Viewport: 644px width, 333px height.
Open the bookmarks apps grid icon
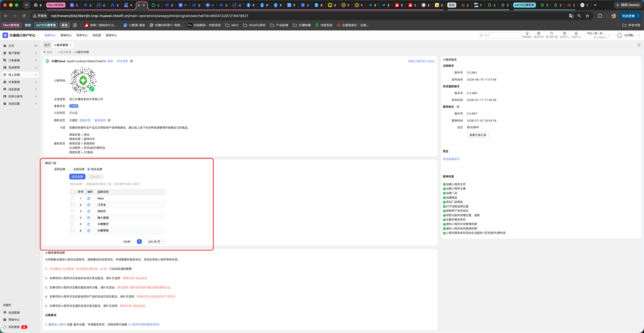point(75,25)
